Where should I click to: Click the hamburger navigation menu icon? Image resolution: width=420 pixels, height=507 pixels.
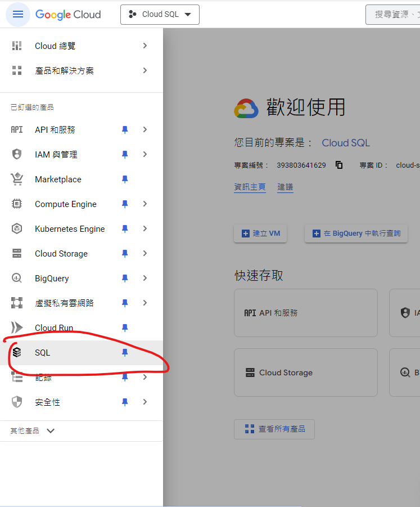point(18,15)
